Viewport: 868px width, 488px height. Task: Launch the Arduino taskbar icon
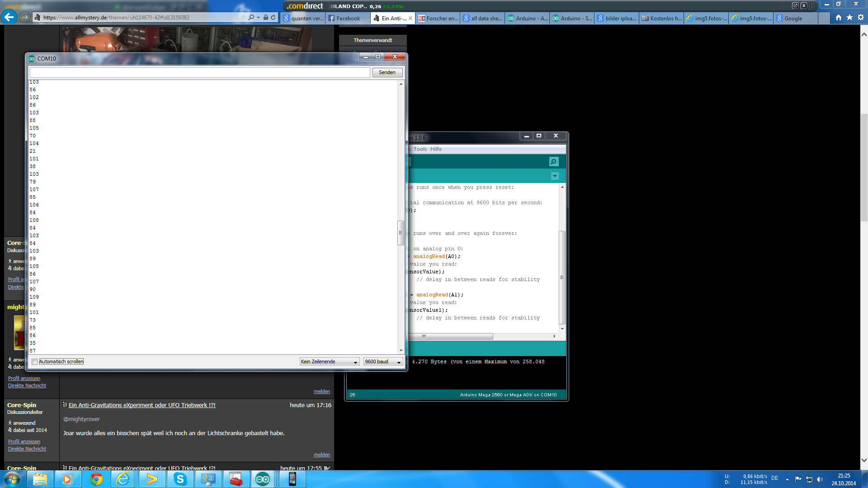click(x=263, y=479)
